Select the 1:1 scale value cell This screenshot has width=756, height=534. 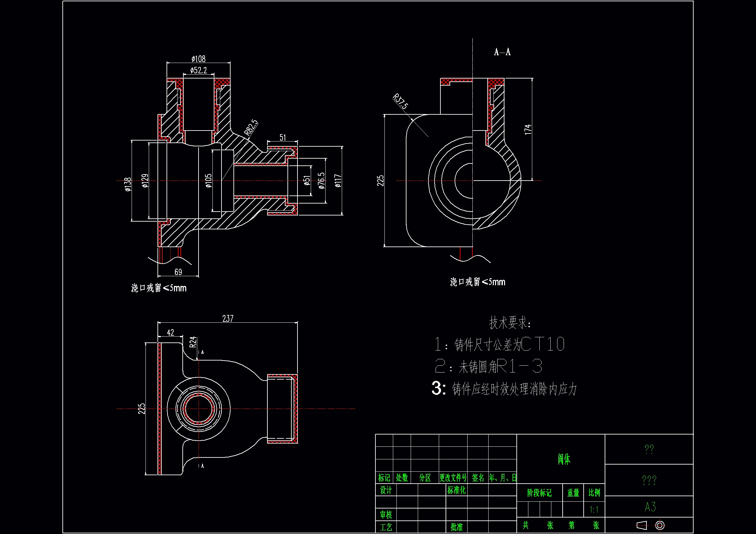pos(594,510)
